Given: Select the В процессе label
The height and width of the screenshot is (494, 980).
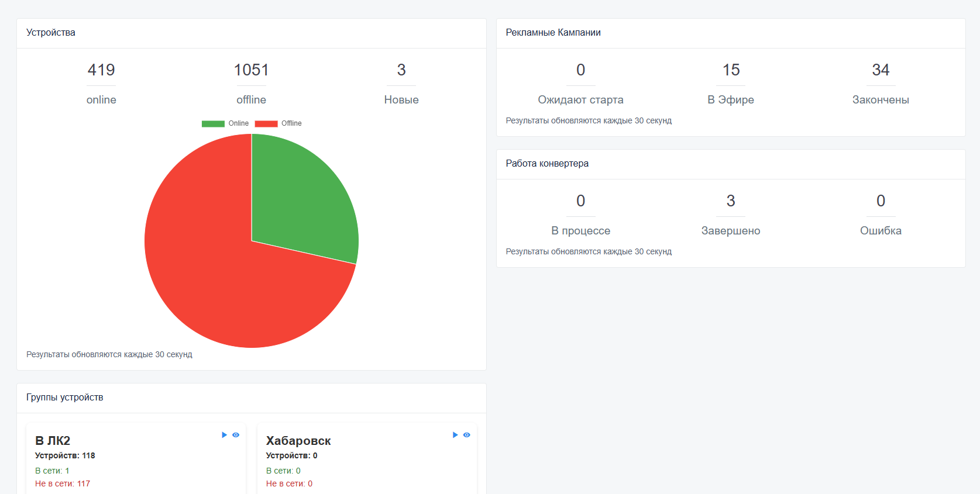Looking at the screenshot, I should [580, 231].
